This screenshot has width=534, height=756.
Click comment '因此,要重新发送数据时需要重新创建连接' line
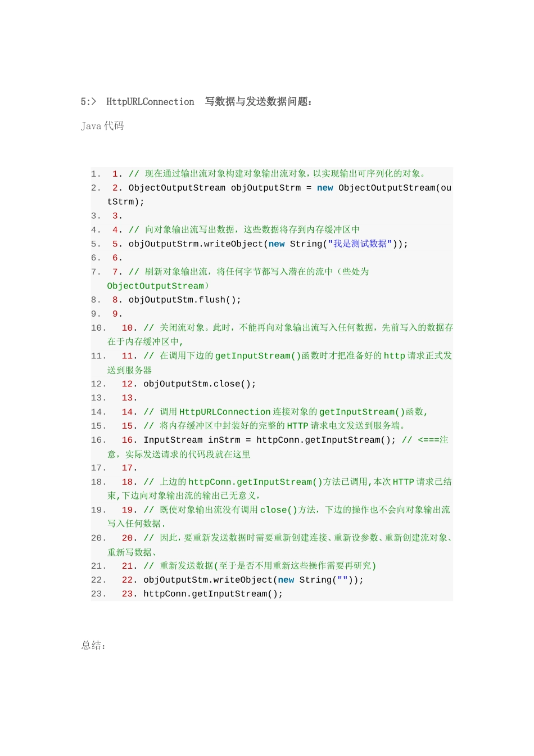click(x=298, y=538)
